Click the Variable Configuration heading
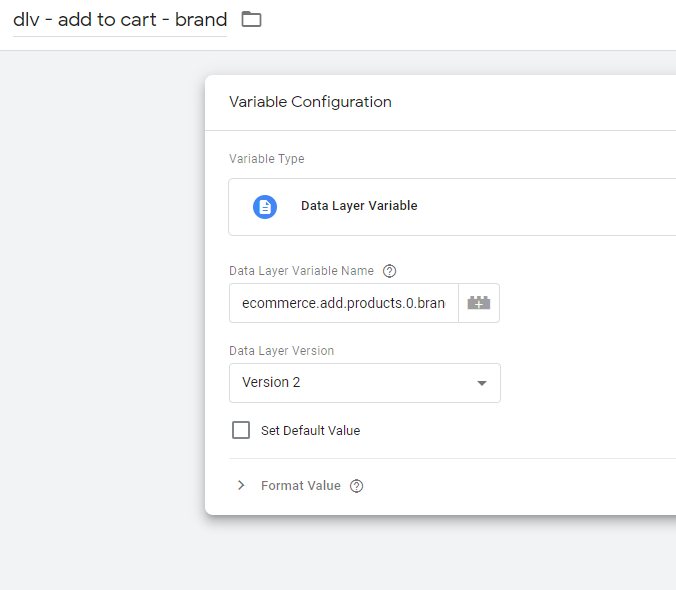Screen dimensions: 676x590 310,102
